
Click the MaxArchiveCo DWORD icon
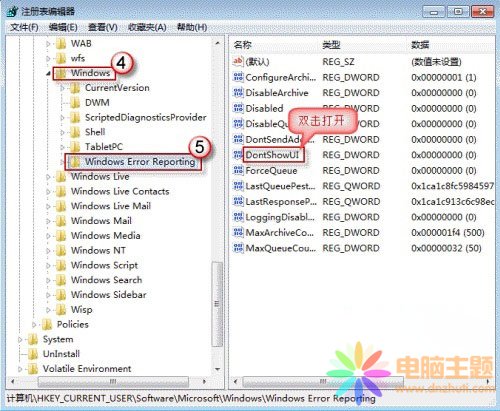coord(238,232)
